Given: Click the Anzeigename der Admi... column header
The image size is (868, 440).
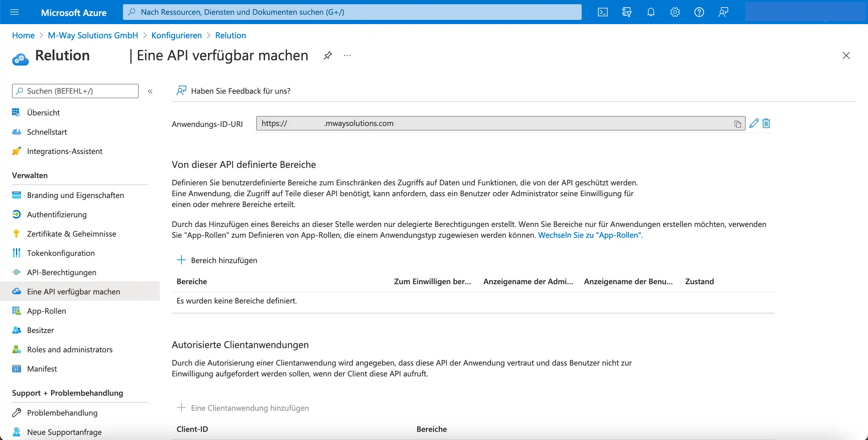Looking at the screenshot, I should coord(528,282).
